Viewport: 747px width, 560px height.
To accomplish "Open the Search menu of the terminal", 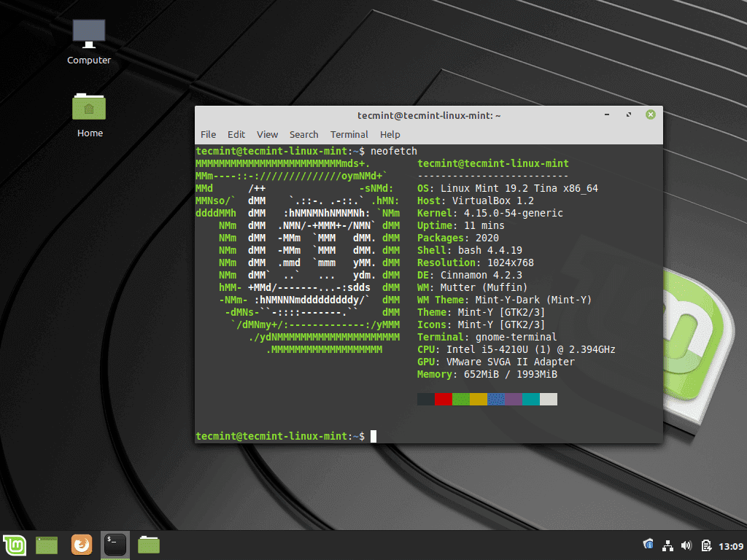I will click(303, 134).
